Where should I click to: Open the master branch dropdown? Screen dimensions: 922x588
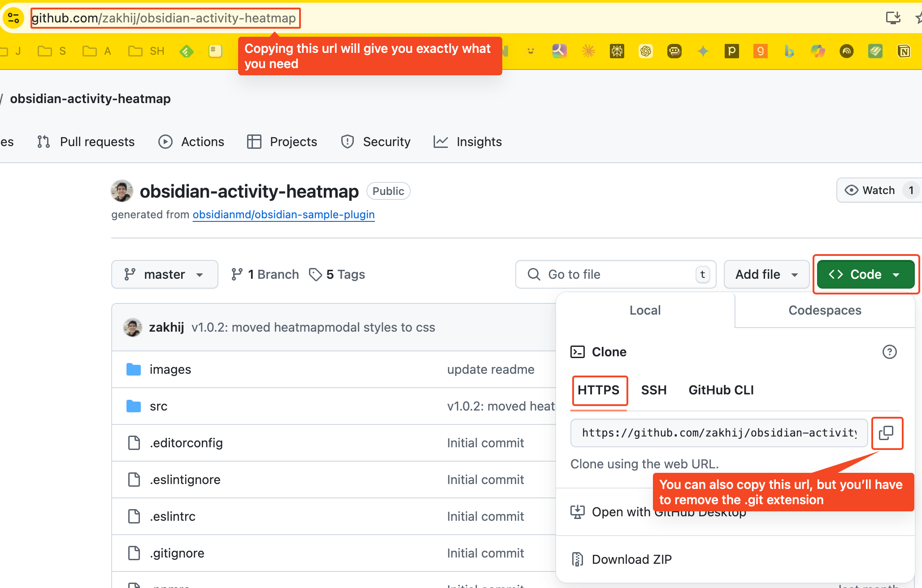165,274
